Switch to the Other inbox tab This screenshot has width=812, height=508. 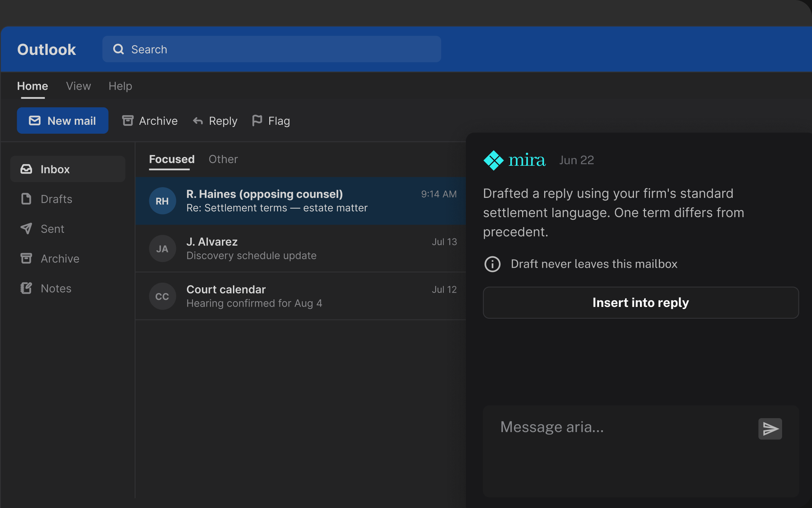click(223, 159)
